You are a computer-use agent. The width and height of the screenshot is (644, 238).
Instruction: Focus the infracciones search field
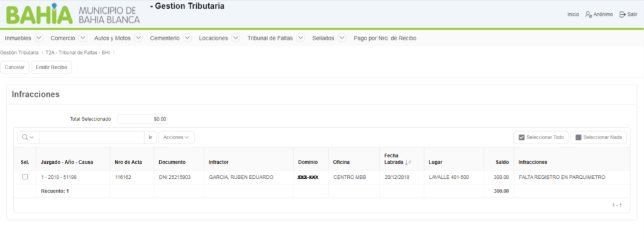[92, 137]
